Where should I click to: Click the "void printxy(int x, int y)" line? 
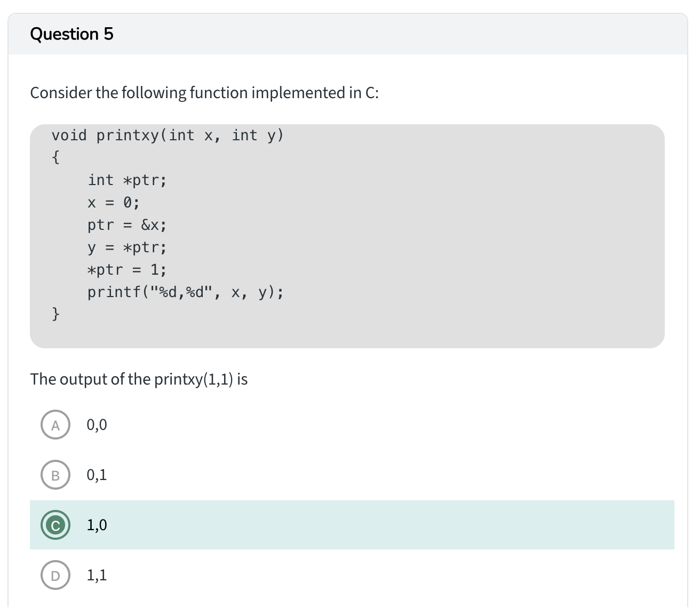(168, 135)
